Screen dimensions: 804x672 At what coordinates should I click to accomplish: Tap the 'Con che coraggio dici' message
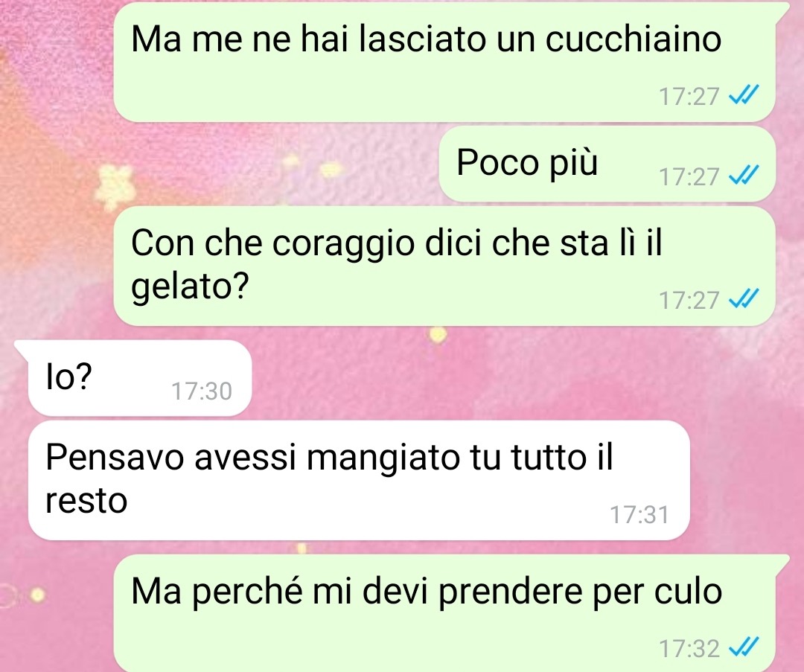click(x=444, y=266)
